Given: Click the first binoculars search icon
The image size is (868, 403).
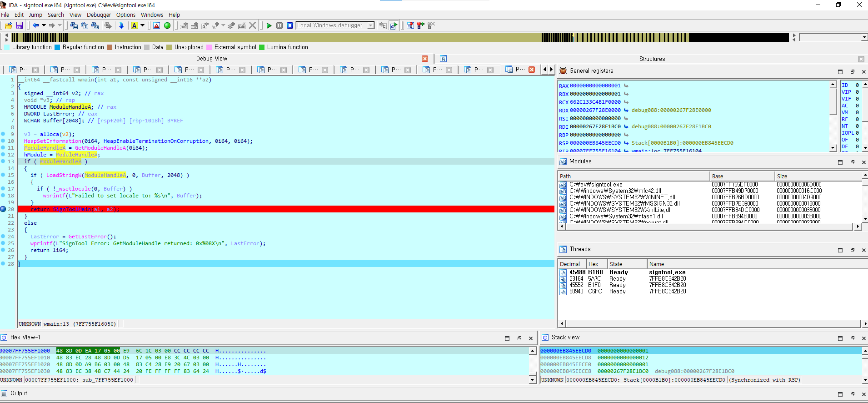Looking at the screenshot, I should [x=74, y=25].
